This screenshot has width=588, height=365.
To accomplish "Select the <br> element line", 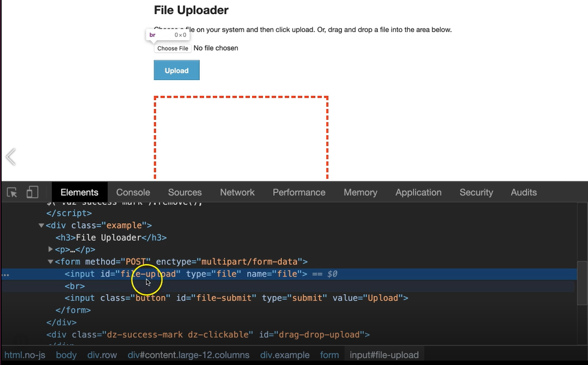I will pyautogui.click(x=75, y=286).
